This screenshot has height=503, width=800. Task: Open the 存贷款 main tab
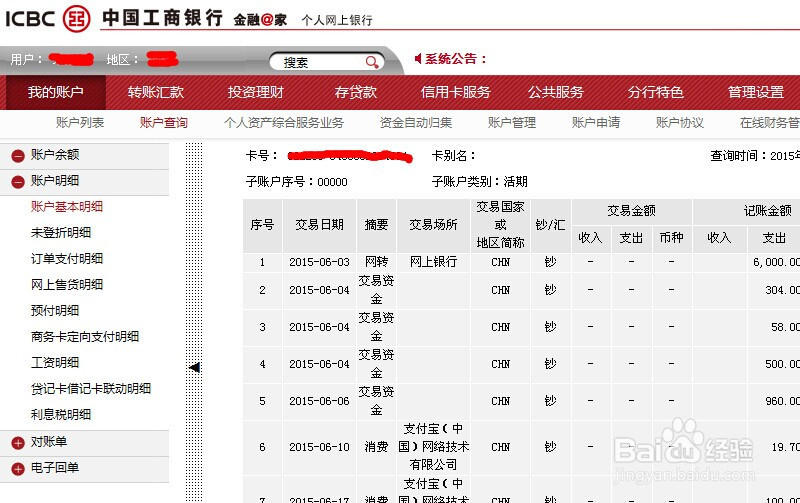(x=356, y=92)
